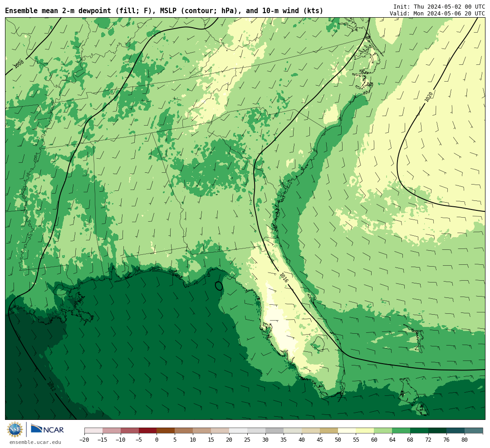Click the NCAR logo
The image size is (490, 448).
(48, 429)
